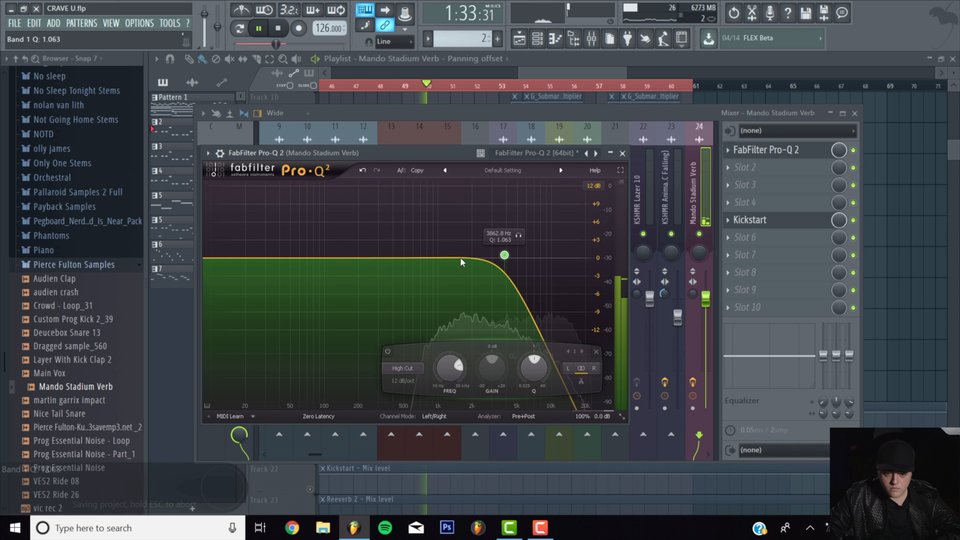960x540 pixels.
Task: Open mixer input (none) dropdown at top
Action: tap(797, 130)
